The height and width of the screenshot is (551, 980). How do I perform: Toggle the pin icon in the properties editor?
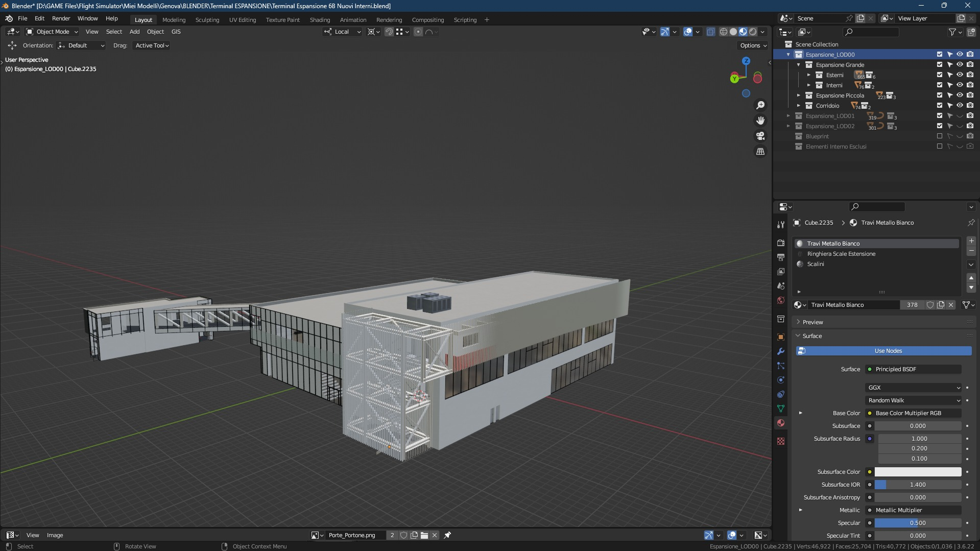coord(971,223)
